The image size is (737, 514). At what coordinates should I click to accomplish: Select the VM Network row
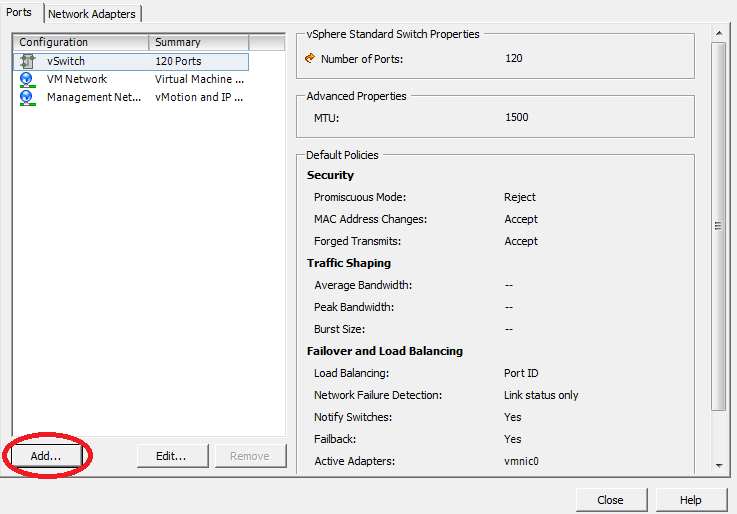(x=131, y=79)
